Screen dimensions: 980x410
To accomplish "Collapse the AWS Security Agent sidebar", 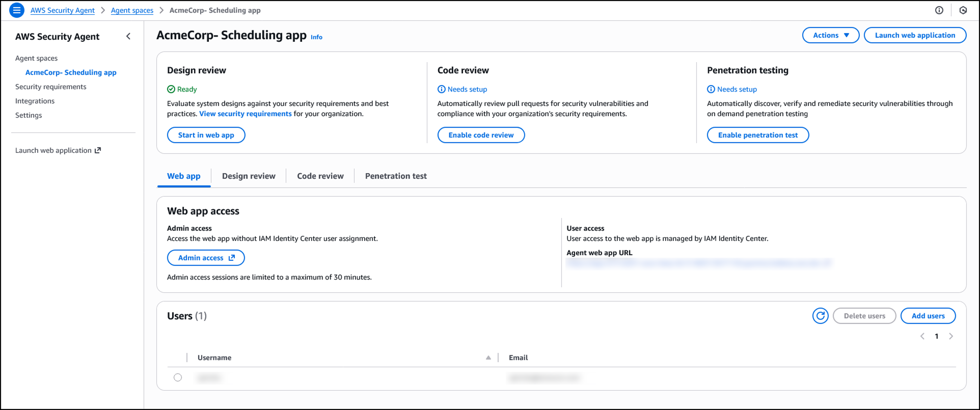I will [x=128, y=36].
